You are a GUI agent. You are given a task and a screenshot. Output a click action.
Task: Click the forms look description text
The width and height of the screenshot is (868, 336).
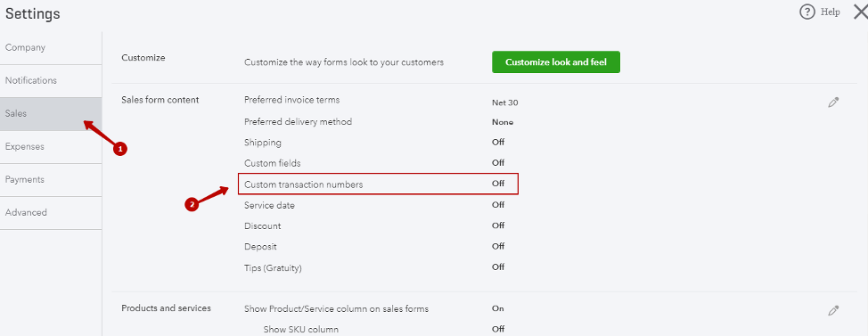pos(344,62)
